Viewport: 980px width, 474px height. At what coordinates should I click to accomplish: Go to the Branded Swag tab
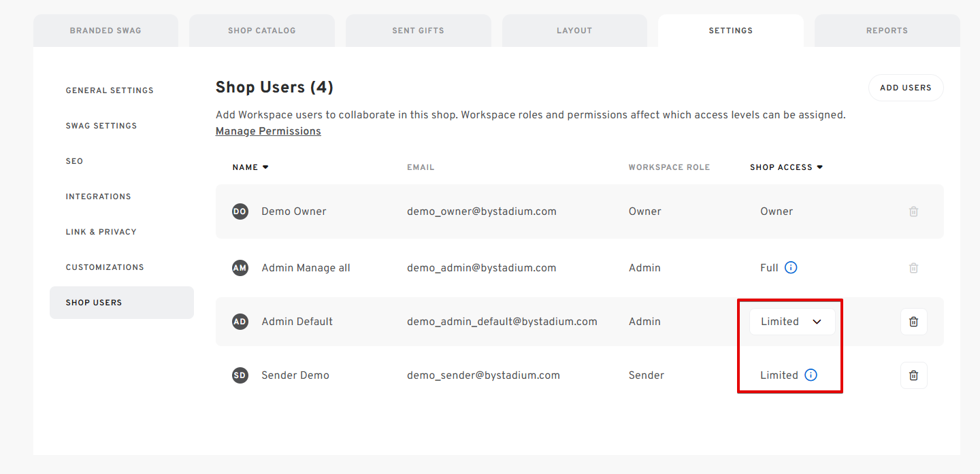[x=105, y=31]
